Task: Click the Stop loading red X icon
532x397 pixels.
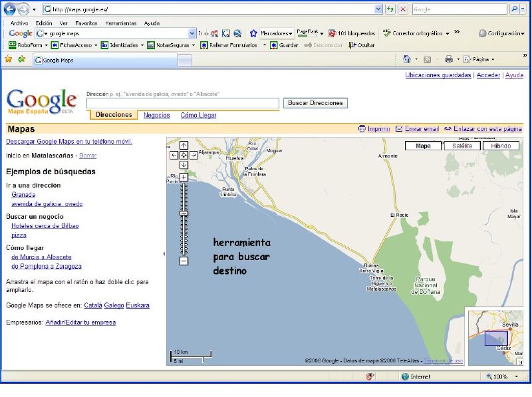Action: (x=403, y=9)
